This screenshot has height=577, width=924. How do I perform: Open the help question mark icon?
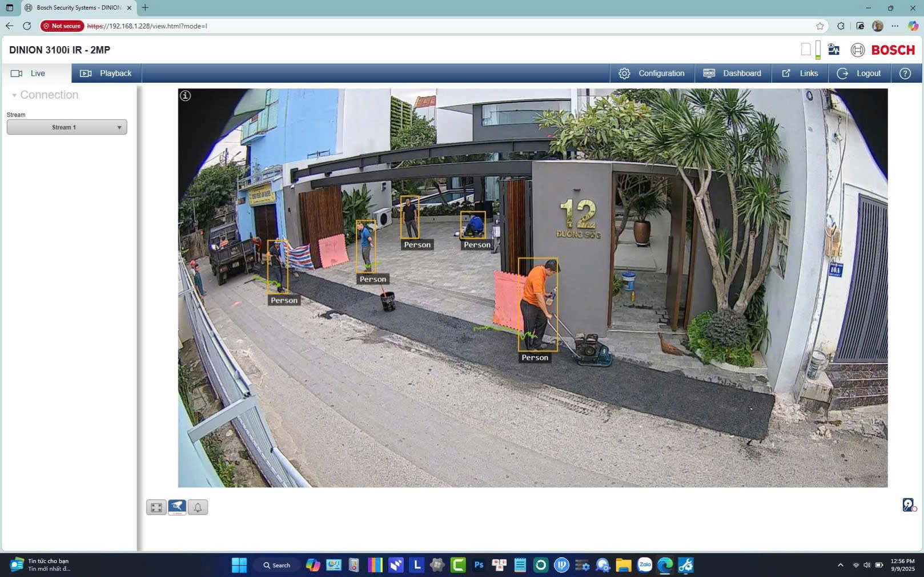905,74
